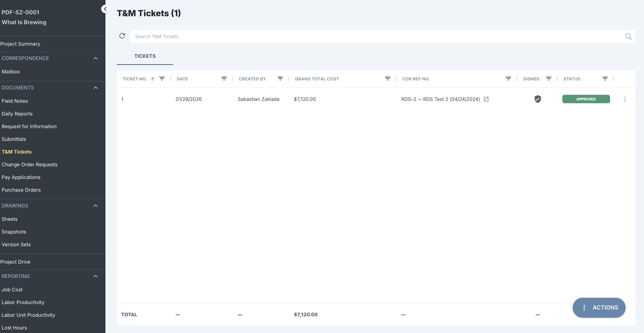
Task: Open the Created By column filter
Action: 280,79
